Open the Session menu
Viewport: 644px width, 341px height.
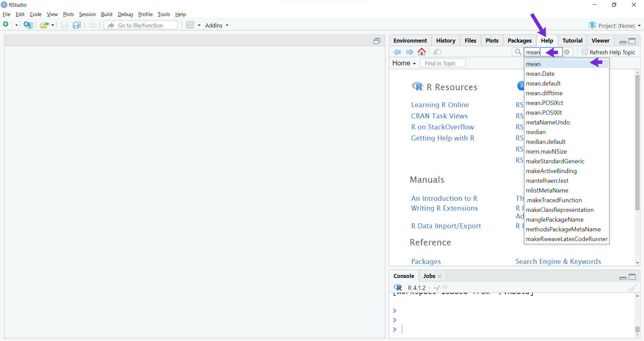point(87,14)
